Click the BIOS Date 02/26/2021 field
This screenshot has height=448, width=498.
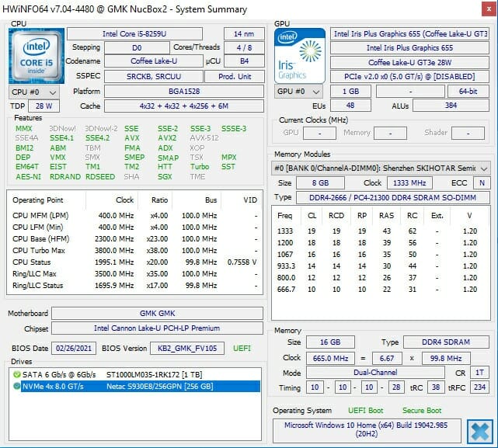[74, 349]
